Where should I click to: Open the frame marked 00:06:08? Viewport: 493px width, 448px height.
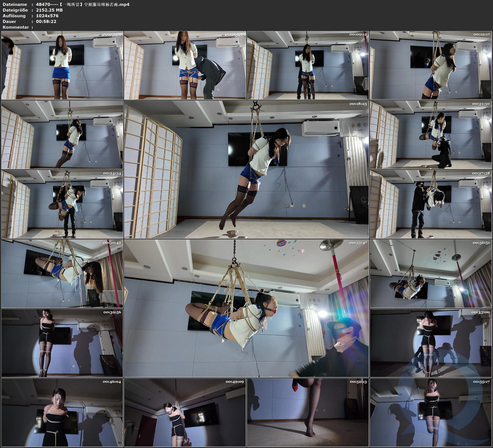click(185, 65)
